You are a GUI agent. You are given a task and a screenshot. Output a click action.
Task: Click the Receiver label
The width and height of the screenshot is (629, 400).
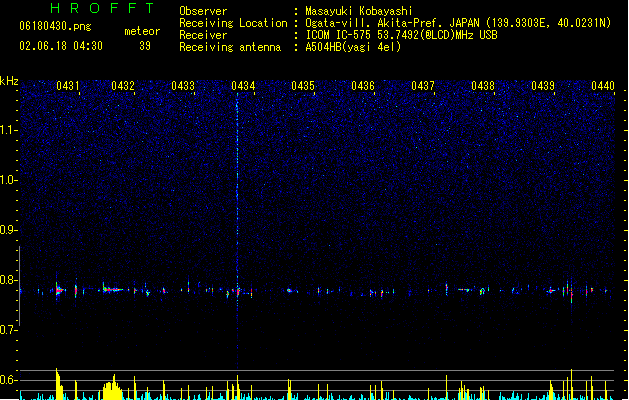pyautogui.click(x=203, y=35)
